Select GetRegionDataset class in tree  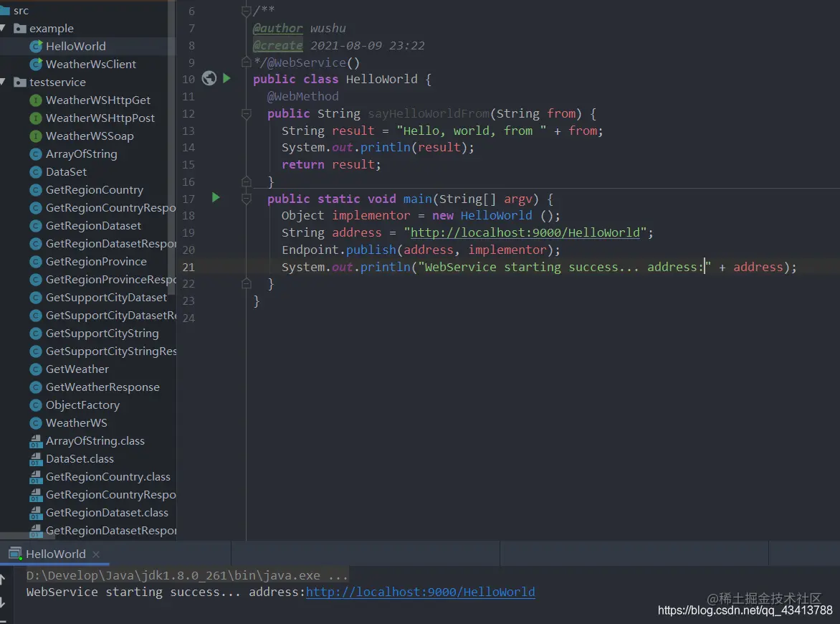(x=93, y=226)
